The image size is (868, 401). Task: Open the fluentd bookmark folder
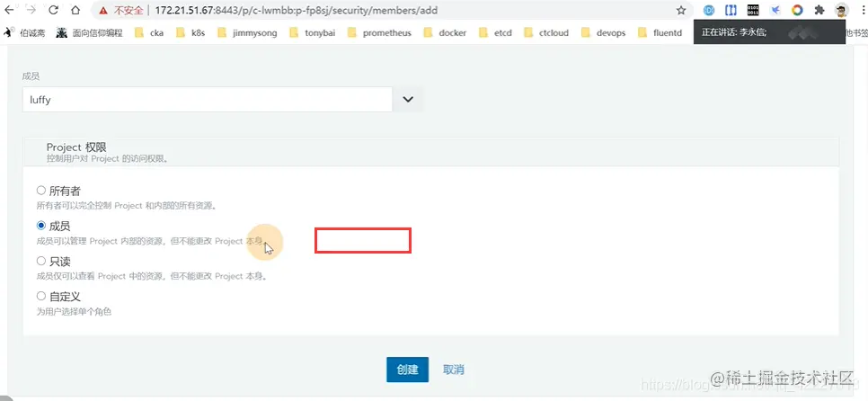pyautogui.click(x=660, y=32)
